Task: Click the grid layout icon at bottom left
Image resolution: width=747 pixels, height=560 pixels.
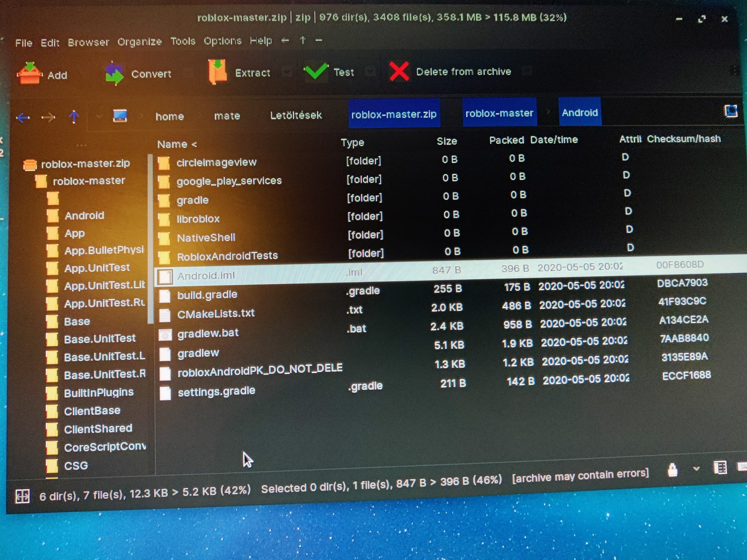Action: point(22,496)
